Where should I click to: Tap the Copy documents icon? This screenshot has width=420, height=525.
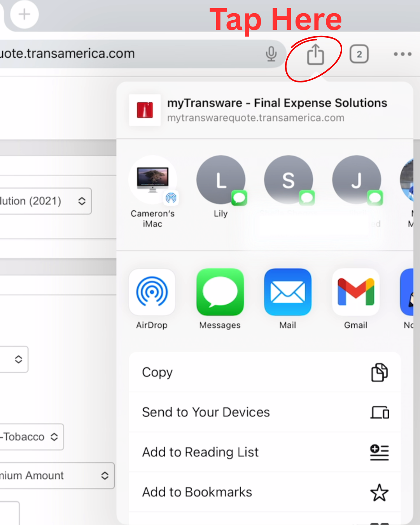pyautogui.click(x=380, y=373)
